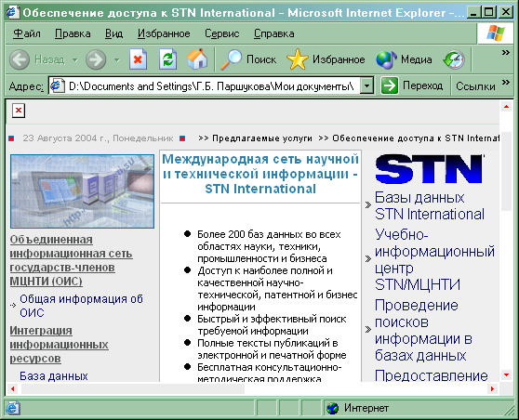Click vertical scrollbar down arrow
Screen dimensions: 519x420
[506, 375]
